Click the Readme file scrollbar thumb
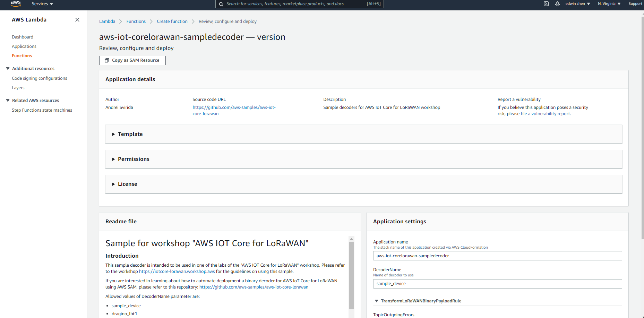The width and height of the screenshot is (644, 318). coord(351,275)
